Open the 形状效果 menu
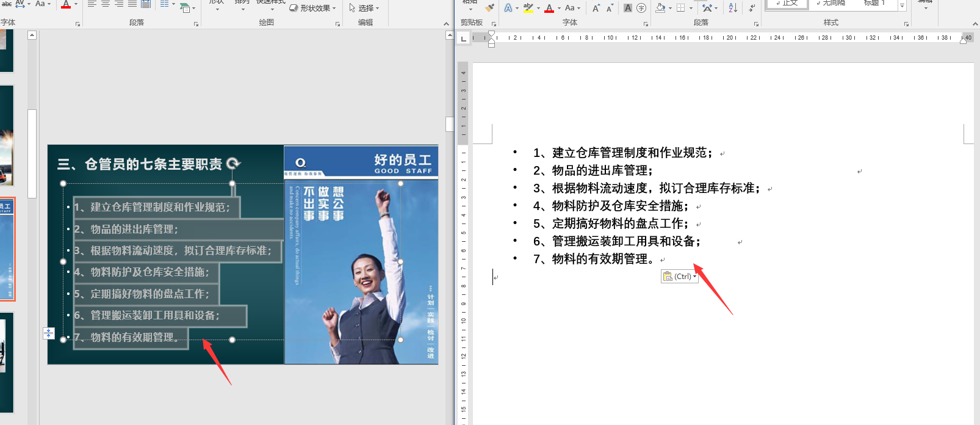The width and height of the screenshot is (980, 425). [313, 8]
